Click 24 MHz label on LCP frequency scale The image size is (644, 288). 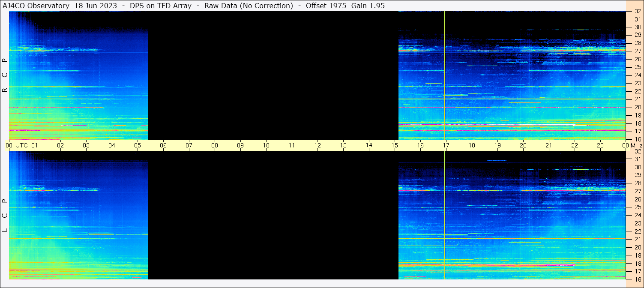[x=637, y=215]
